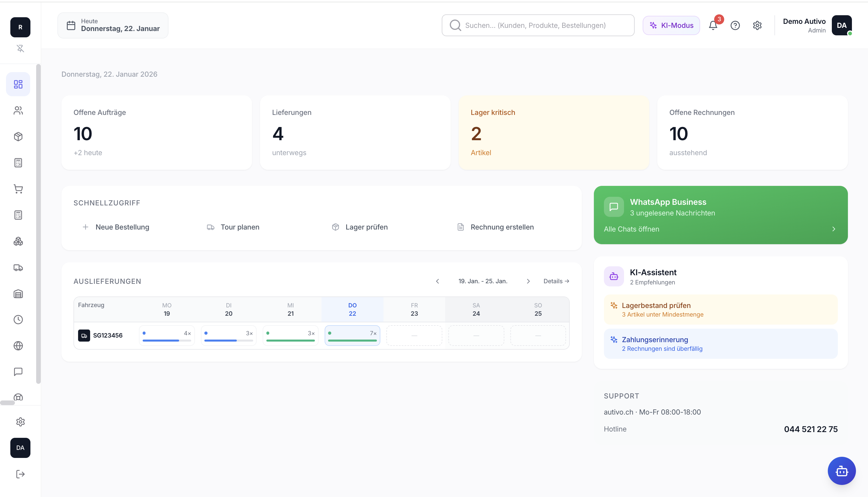868x497 pixels.
Task: Toggle the sidebar pin icon
Action: tap(20, 49)
